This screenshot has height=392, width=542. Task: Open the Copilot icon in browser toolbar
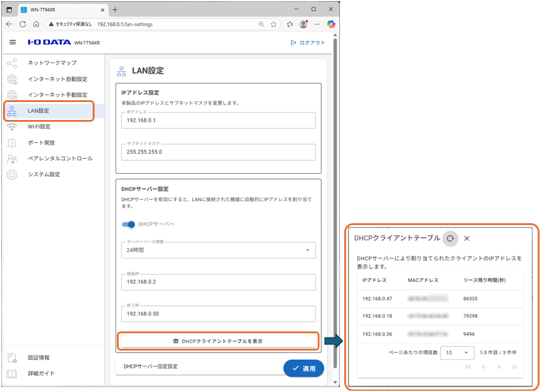(x=331, y=24)
